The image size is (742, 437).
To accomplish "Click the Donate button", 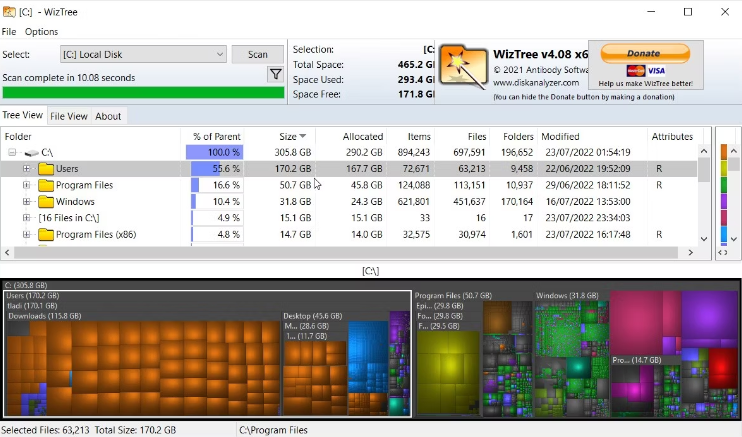I will [x=645, y=54].
